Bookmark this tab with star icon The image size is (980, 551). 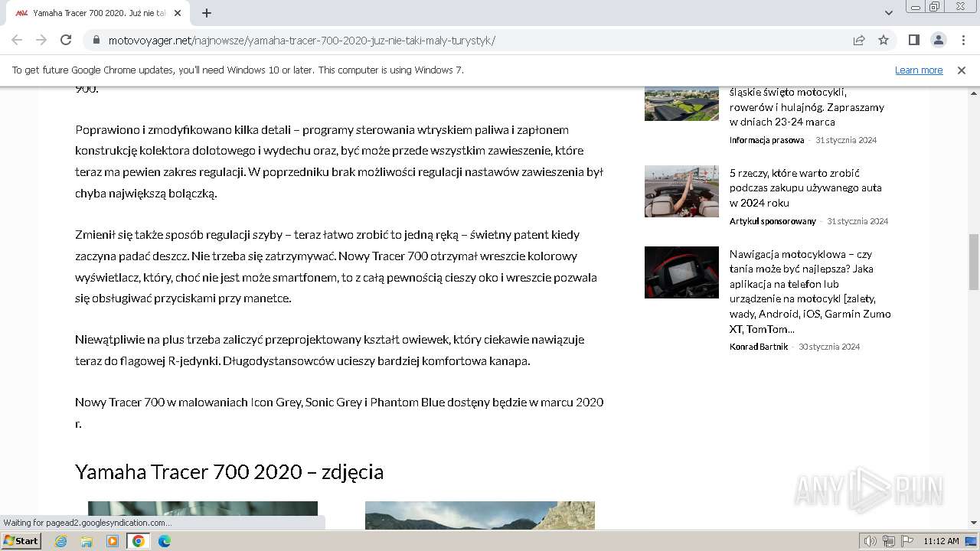coord(884,40)
